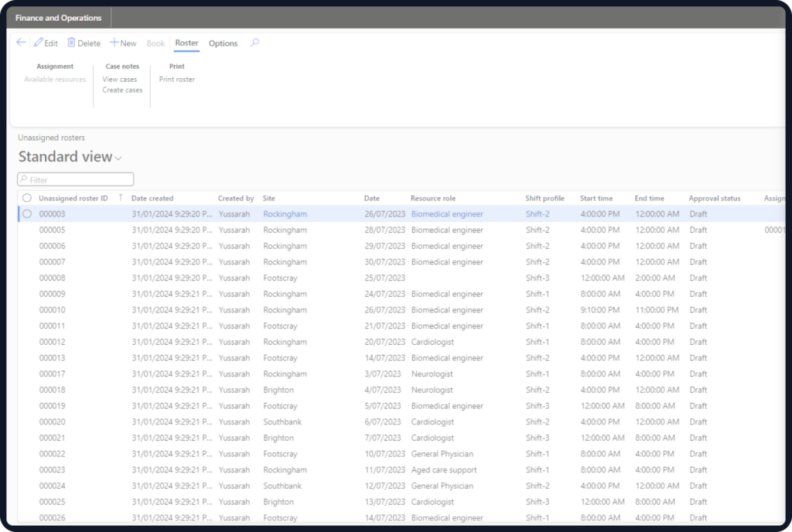Click the Shift profile column header
Image resolution: width=792 pixels, height=532 pixels.
(x=544, y=199)
